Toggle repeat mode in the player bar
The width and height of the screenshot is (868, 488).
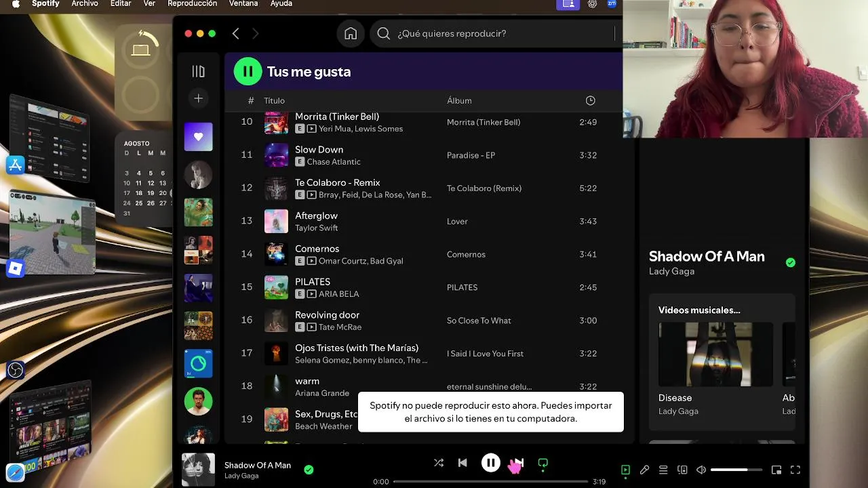point(542,463)
